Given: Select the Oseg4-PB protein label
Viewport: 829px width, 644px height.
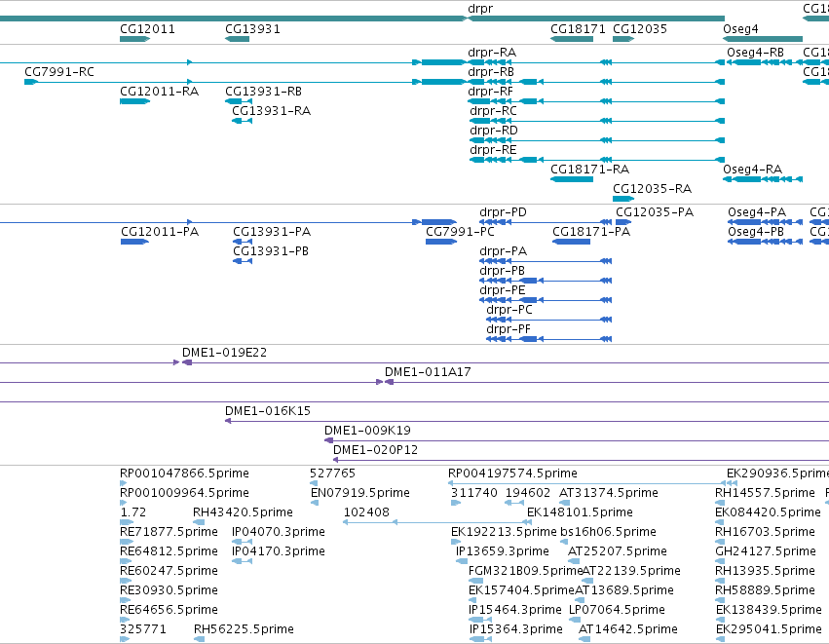Looking at the screenshot, I should pos(756,232).
